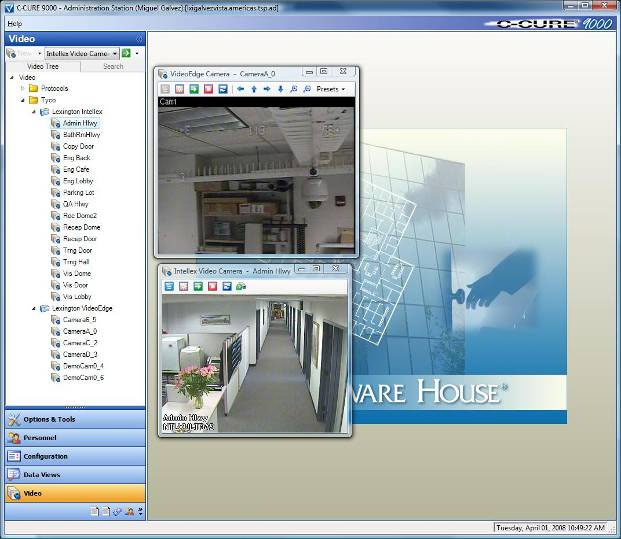Click the navigation pane splitter grip dots
This screenshot has width=621, height=539.
pos(75,407)
